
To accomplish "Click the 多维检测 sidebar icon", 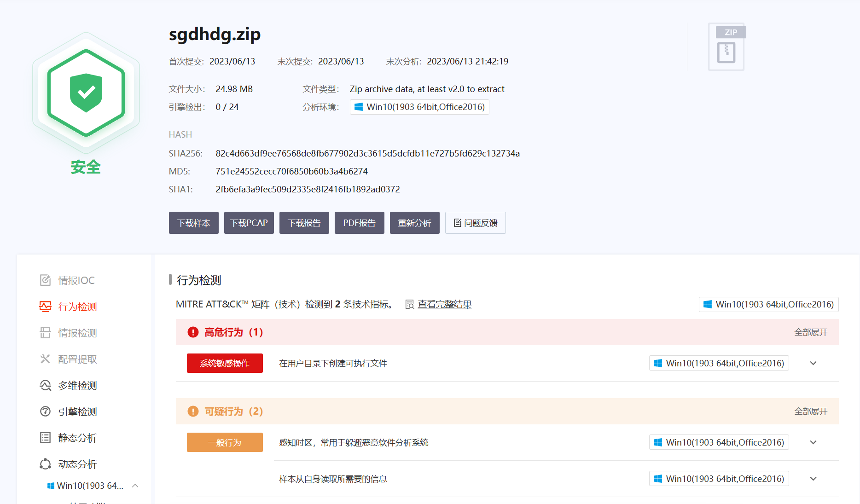I will click(x=45, y=385).
